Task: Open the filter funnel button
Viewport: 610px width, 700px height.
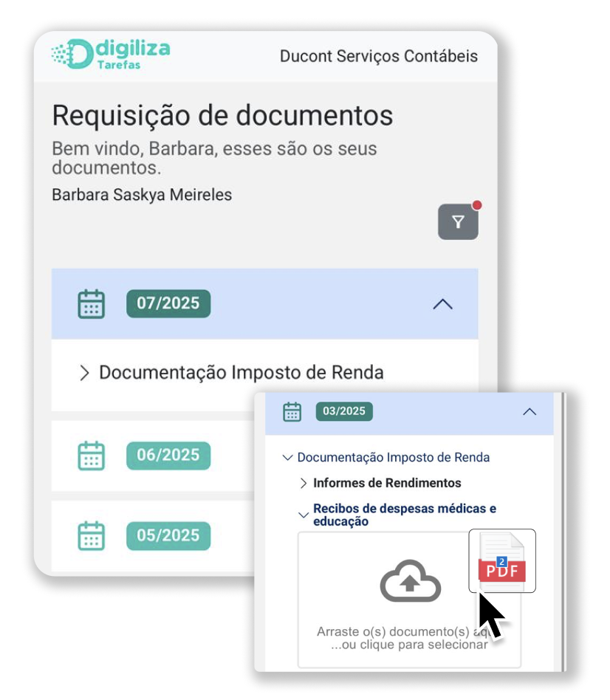Action: [458, 222]
